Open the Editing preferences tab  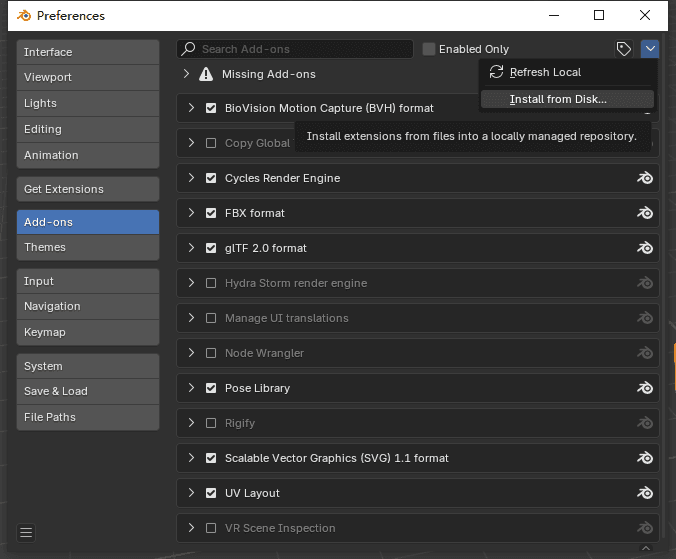(x=88, y=129)
